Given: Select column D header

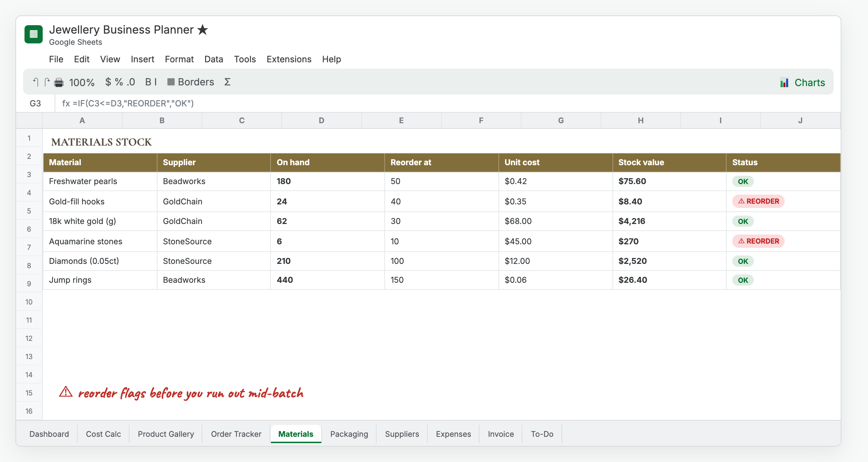Looking at the screenshot, I should pyautogui.click(x=321, y=120).
